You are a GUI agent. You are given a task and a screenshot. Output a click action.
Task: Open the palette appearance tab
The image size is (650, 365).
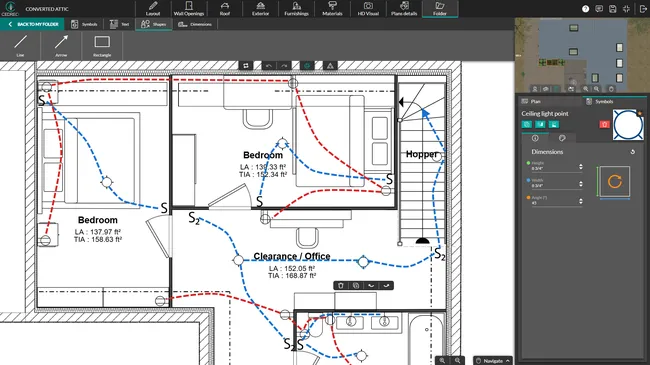click(562, 138)
